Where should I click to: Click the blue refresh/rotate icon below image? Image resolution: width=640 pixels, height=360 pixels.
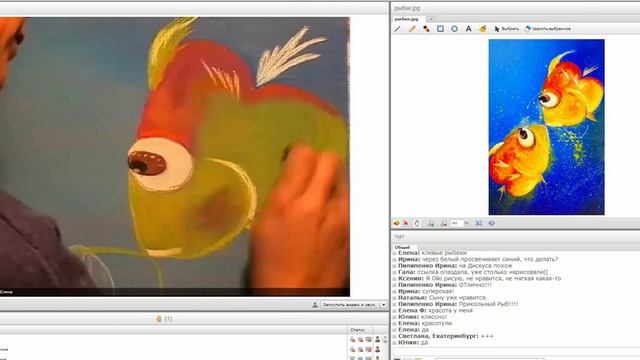pos(491,223)
